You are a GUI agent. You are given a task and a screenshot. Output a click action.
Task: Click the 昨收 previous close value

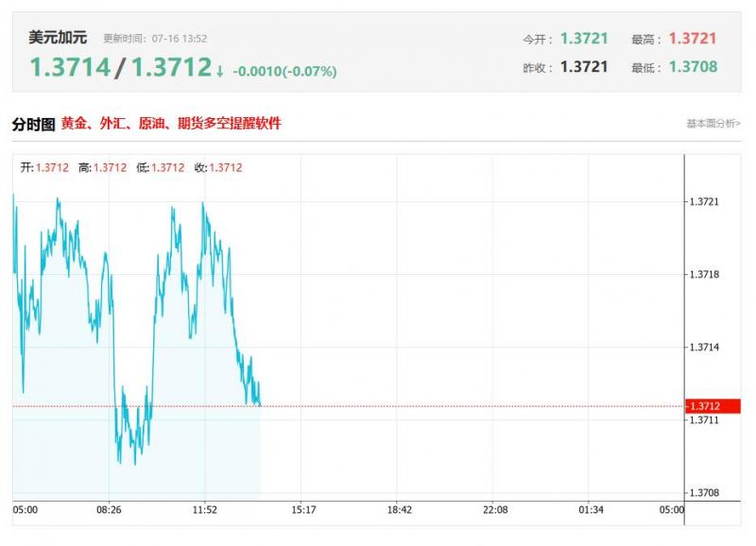(x=584, y=67)
